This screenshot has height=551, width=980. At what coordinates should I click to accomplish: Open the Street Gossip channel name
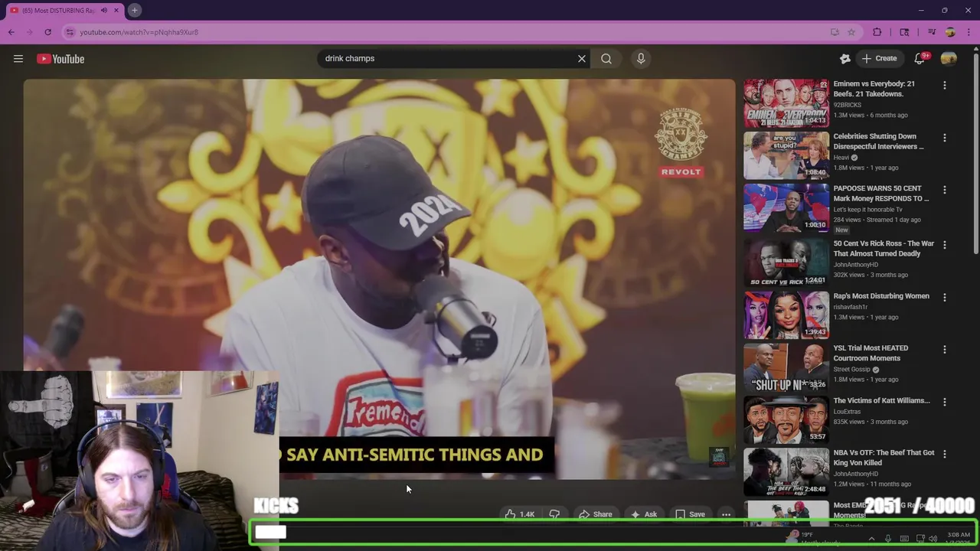click(852, 370)
